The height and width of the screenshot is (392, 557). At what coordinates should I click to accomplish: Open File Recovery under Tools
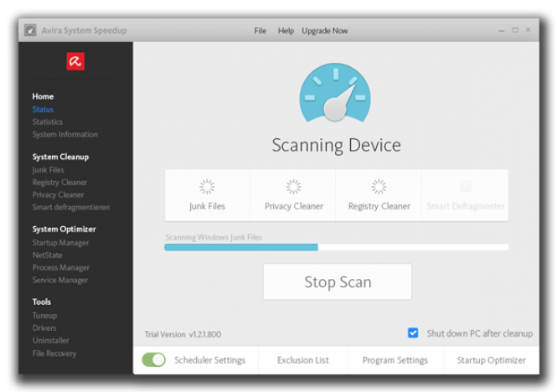coord(54,353)
